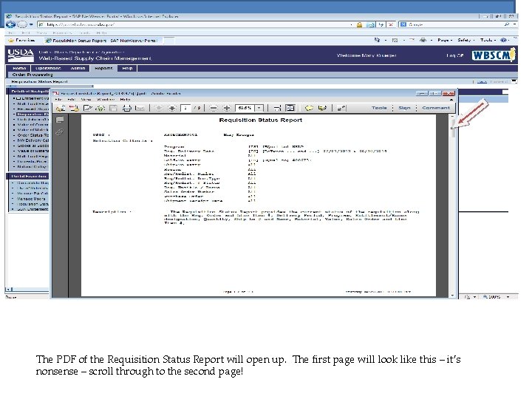Click the edit/sign document icon in Reader toolbar
Image resolution: width=532 pixels, height=399 pixels.
point(87,109)
